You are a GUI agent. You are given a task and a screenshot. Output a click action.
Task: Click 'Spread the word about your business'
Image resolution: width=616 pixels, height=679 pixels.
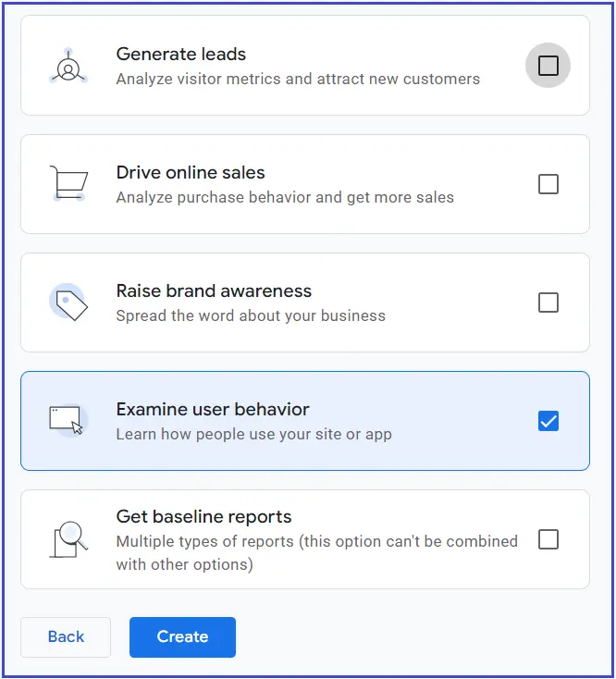click(x=251, y=315)
